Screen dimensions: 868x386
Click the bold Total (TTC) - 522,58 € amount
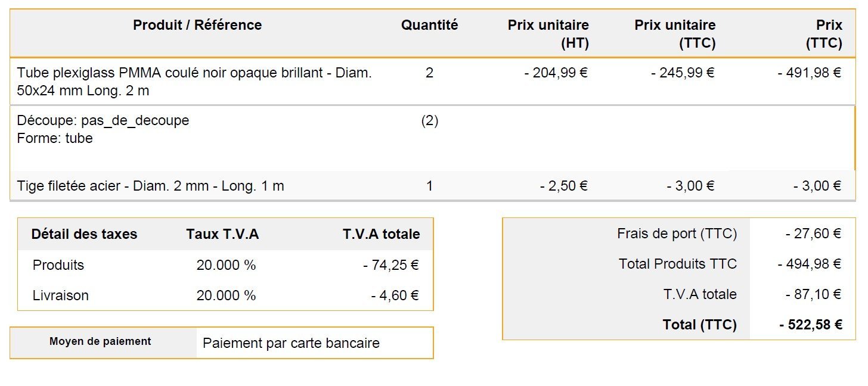[x=810, y=325]
